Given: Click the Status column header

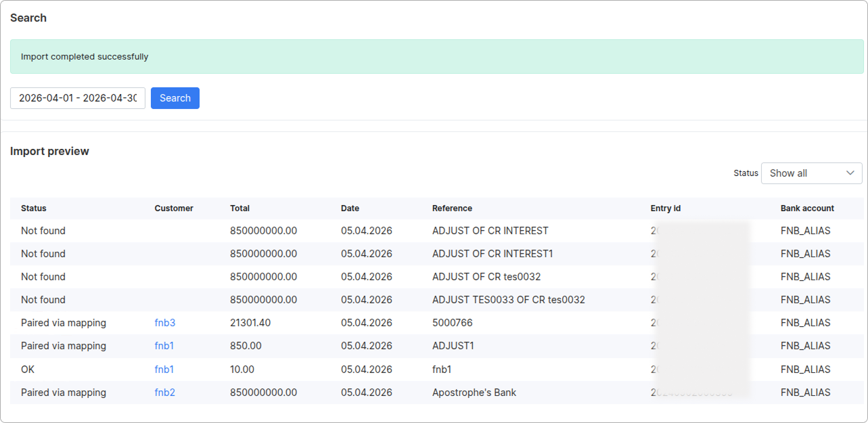Looking at the screenshot, I should coord(34,208).
